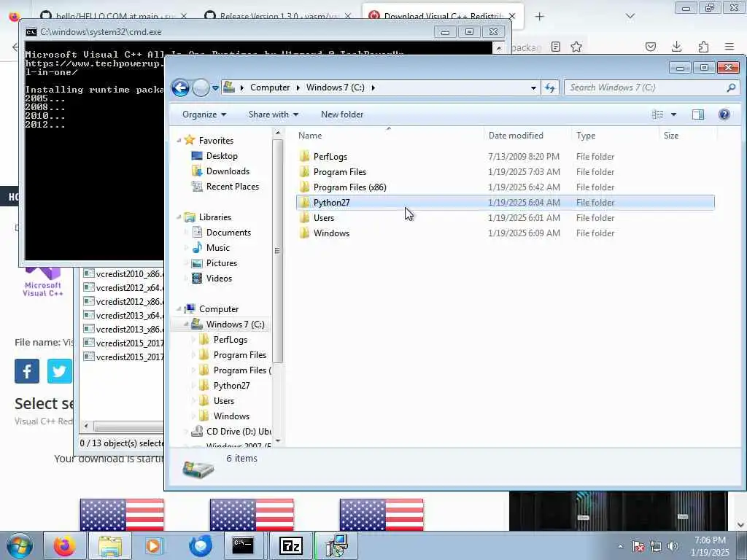Switch to Download Visual C++ Redistributable tab
Image resolution: width=747 pixels, height=560 pixels.
443,16
